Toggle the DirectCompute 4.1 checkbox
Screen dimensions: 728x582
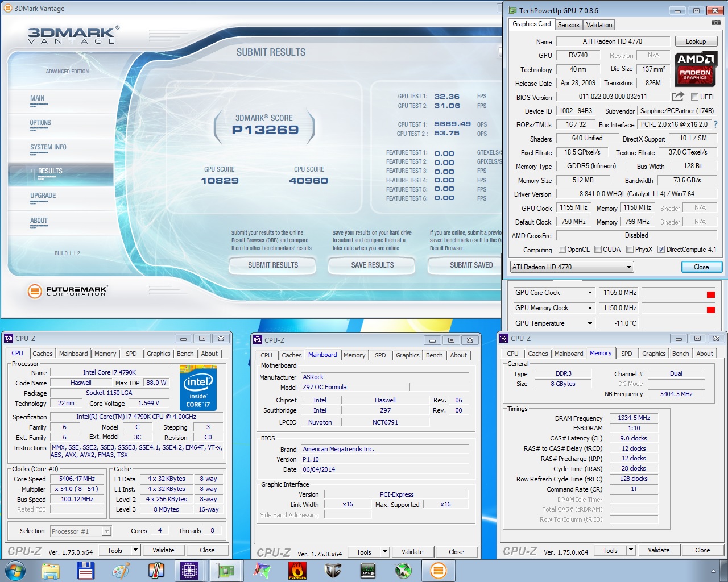(x=661, y=250)
